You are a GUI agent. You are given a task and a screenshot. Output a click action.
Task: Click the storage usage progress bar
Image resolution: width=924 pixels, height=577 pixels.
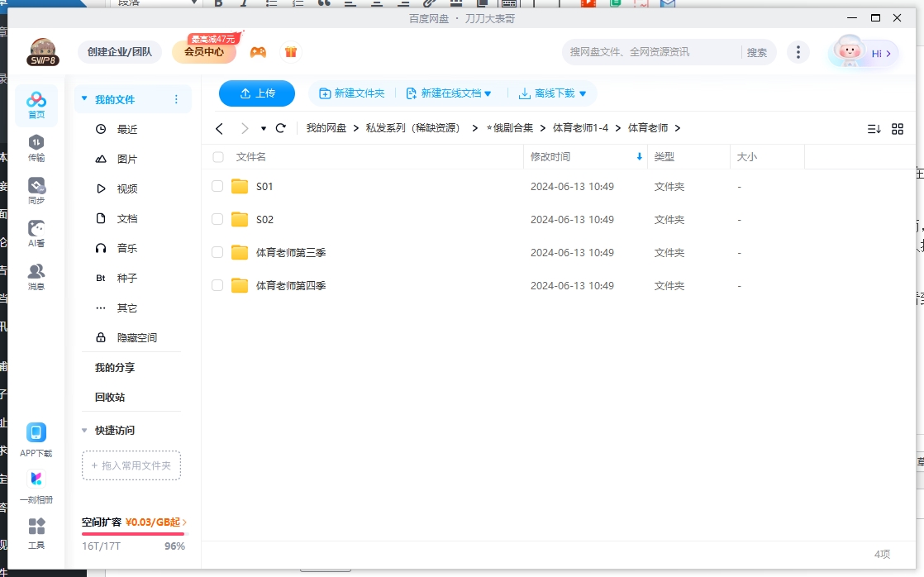(132, 535)
